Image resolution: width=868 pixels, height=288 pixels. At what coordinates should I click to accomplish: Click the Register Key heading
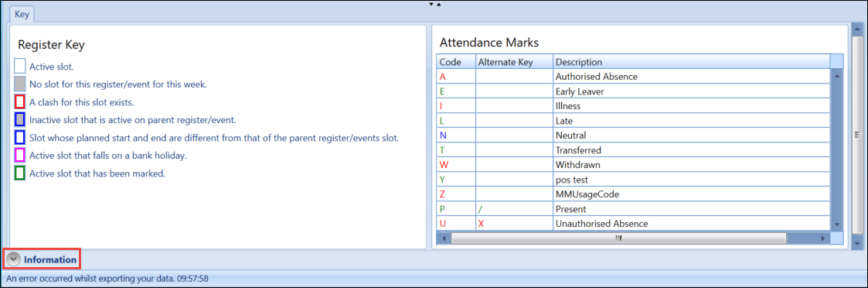click(51, 45)
